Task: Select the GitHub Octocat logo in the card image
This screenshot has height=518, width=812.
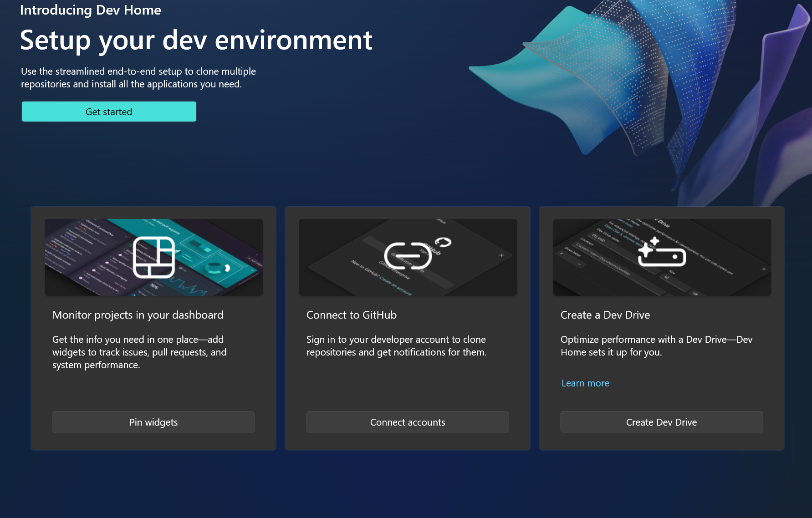Action: (x=443, y=242)
